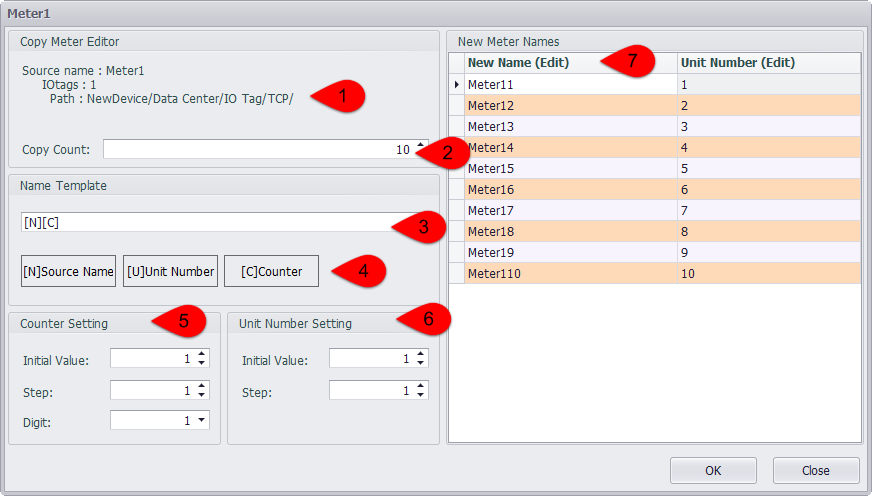Select the Meter15 row name cell
This screenshot has height=496, width=872.
pos(570,168)
